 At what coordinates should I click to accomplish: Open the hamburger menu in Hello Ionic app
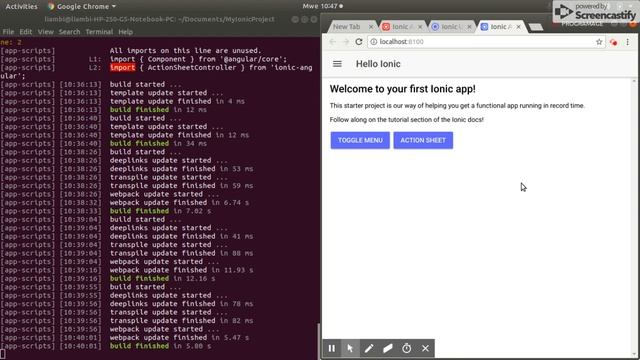click(337, 64)
